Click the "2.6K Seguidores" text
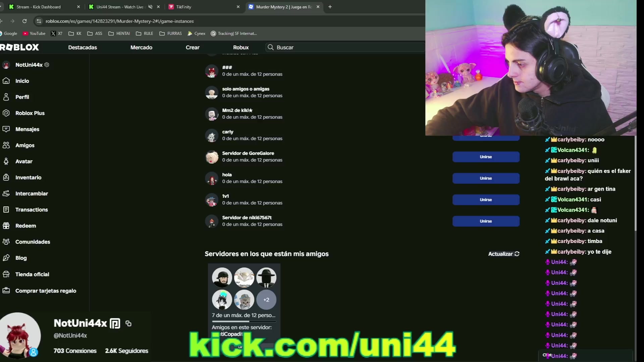 126,351
